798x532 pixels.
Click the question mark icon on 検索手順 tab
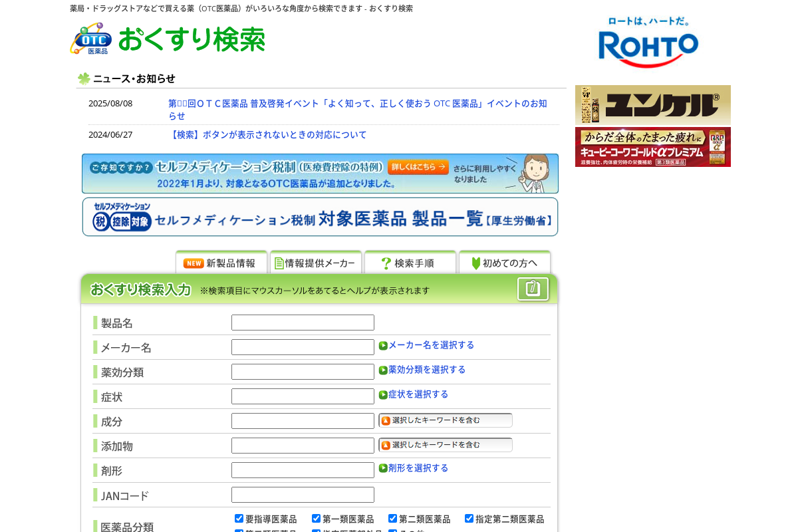click(386, 263)
